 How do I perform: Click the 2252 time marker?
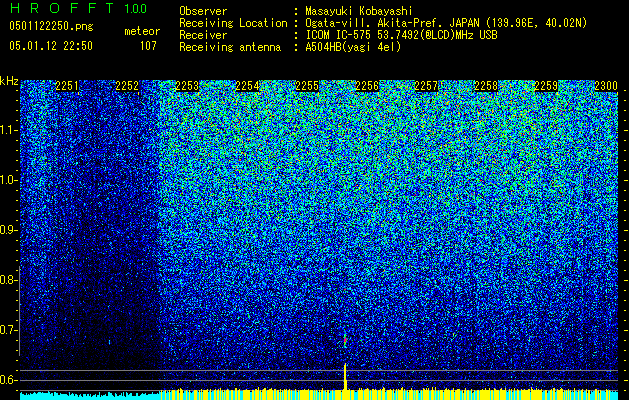coord(127,86)
